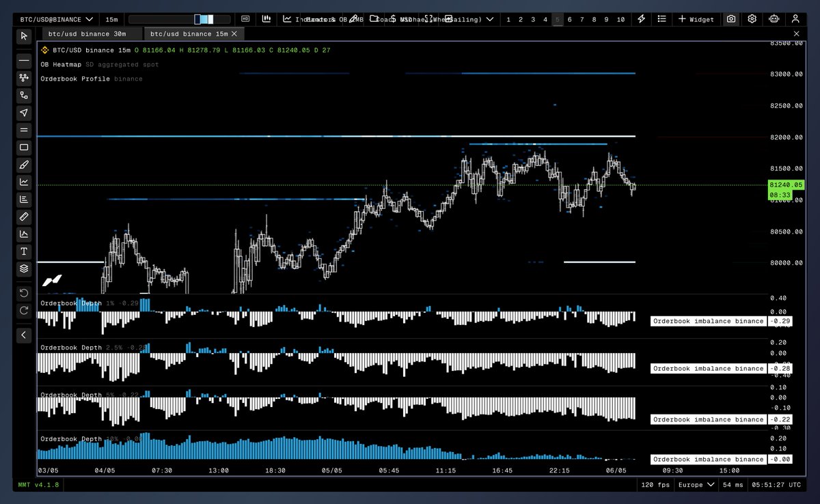
Task: Open the user account profile icon
Action: click(x=795, y=19)
